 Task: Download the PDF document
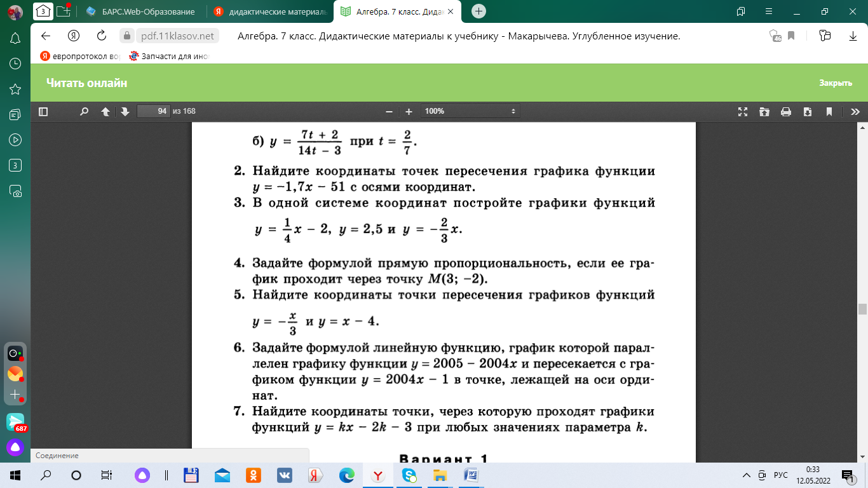pos(808,111)
